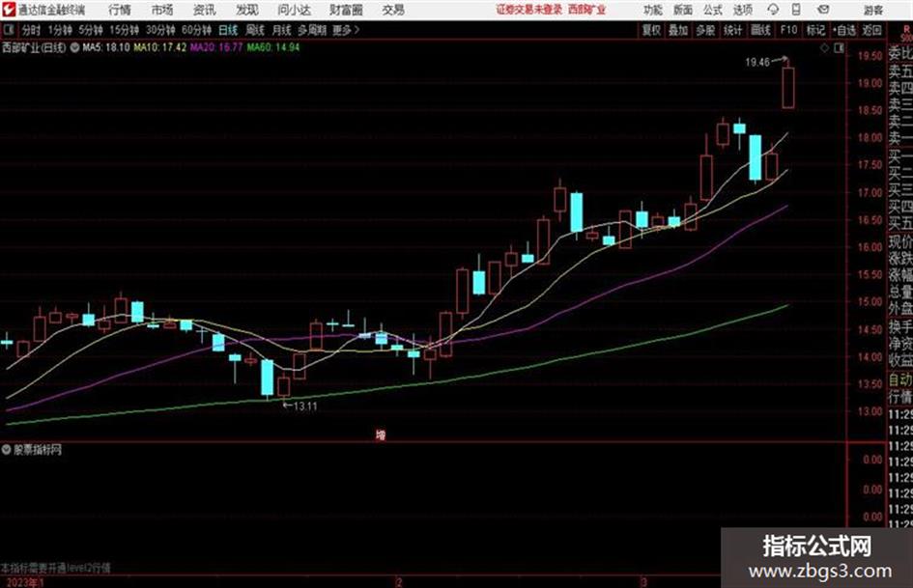Expand the 股票指标网 indicator dropdown

[7, 450]
